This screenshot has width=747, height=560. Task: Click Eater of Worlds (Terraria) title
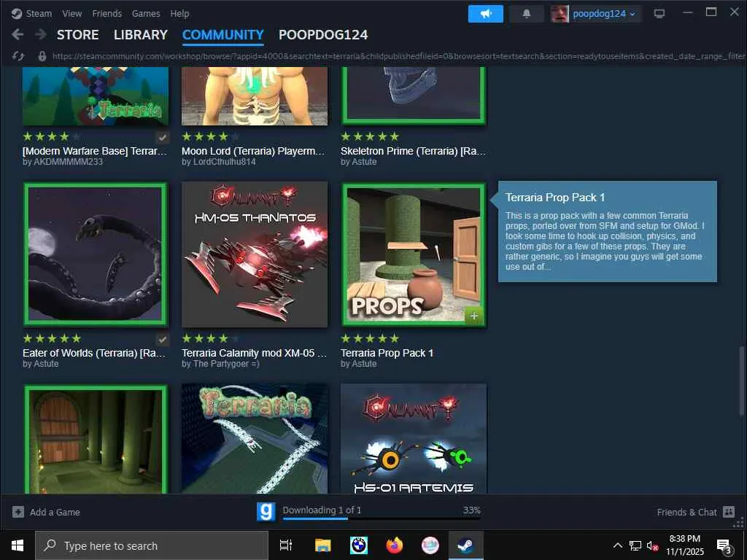point(94,353)
